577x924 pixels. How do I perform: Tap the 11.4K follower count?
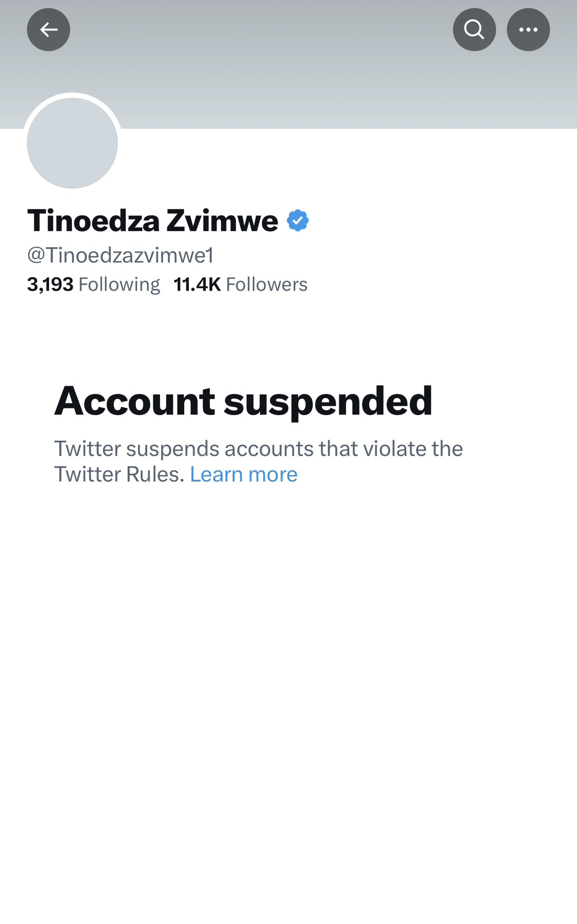(x=197, y=285)
